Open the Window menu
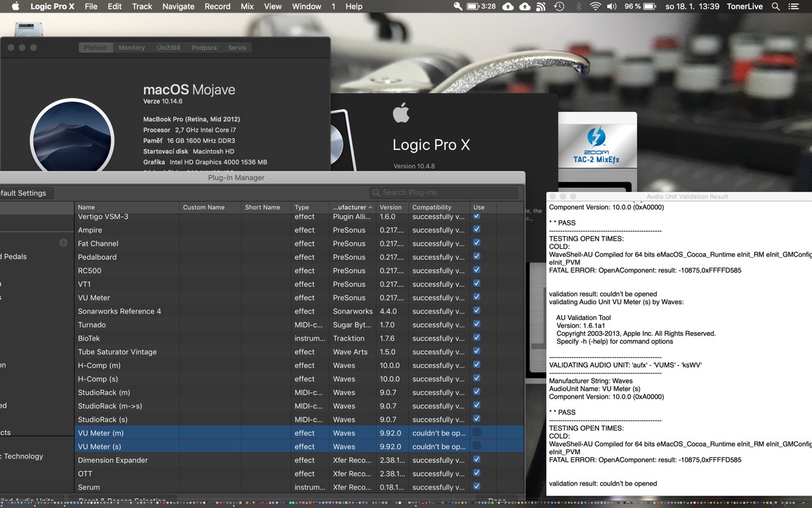This screenshot has height=508, width=812. (306, 6)
